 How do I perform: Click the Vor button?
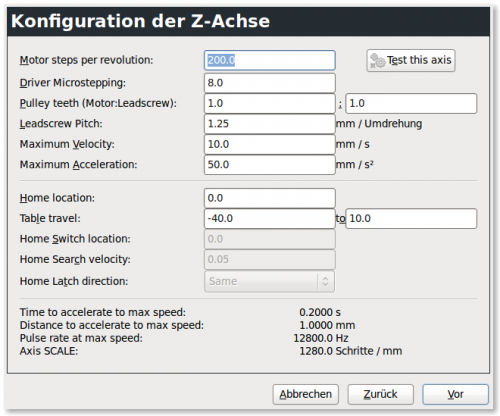[x=455, y=394]
